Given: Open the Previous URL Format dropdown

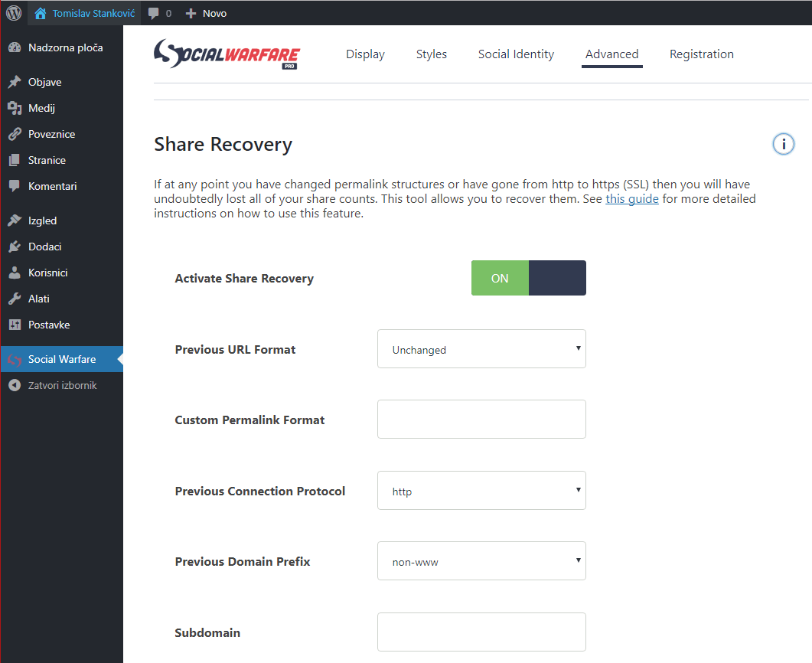Looking at the screenshot, I should 481,349.
